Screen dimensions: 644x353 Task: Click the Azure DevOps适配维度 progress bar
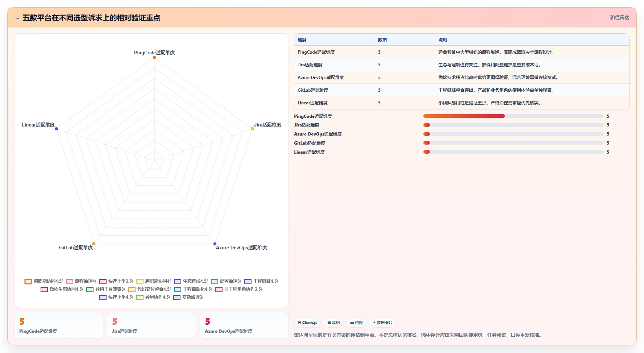click(514, 134)
